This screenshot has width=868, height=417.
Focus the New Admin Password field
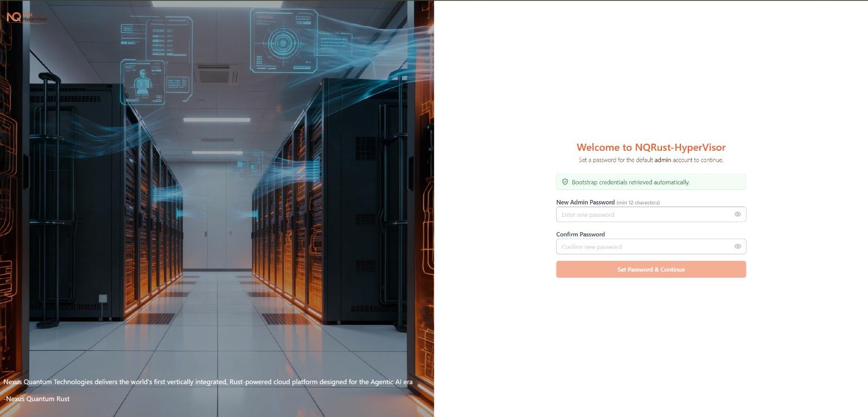651,214
